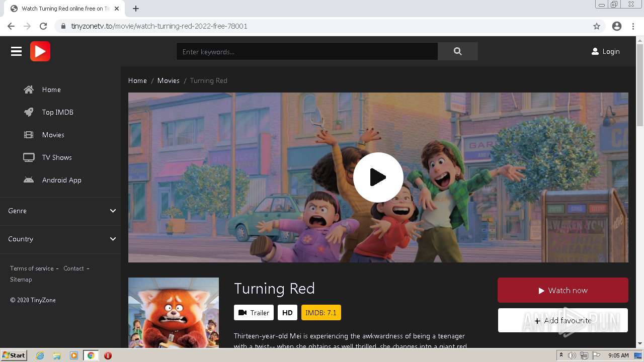Open Top IMDB in the sidebar
Image resolution: width=644 pixels, height=362 pixels.
58,112
